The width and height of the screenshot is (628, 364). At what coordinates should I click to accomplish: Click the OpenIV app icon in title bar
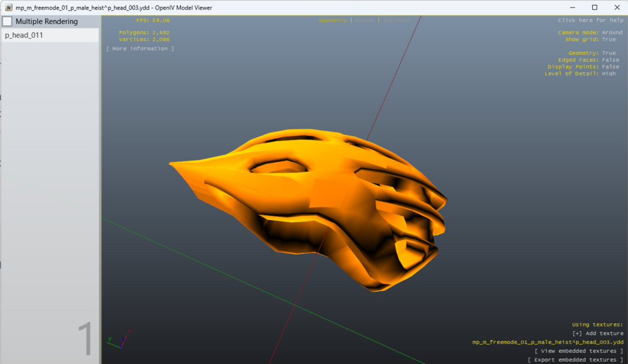(9, 8)
